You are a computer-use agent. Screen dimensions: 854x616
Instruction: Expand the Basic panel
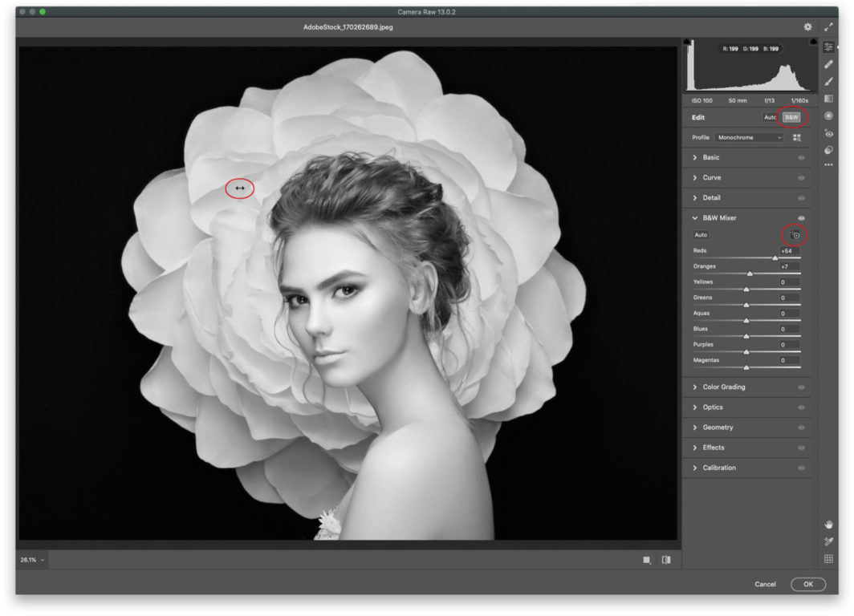[x=710, y=159]
